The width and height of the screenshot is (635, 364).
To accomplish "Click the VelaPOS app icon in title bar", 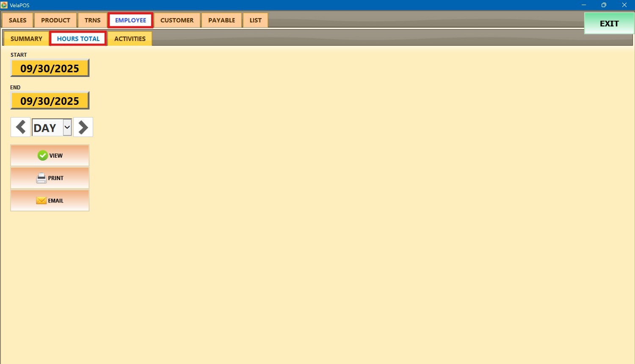I will click(x=4, y=5).
